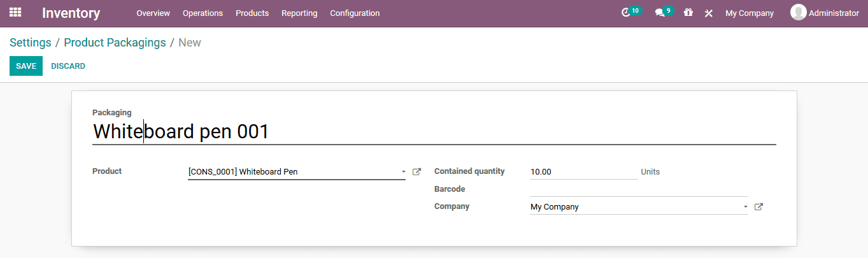Screen dimensions: 868x258
Task: Expand the Company dropdown arrow
Action: (x=745, y=207)
